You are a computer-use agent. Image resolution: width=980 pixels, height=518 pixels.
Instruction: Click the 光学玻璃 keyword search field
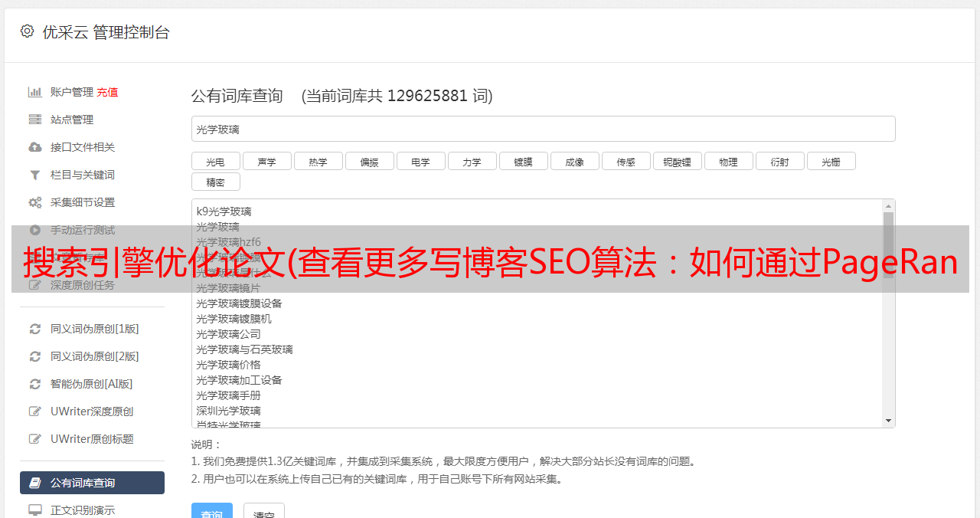pos(543,129)
